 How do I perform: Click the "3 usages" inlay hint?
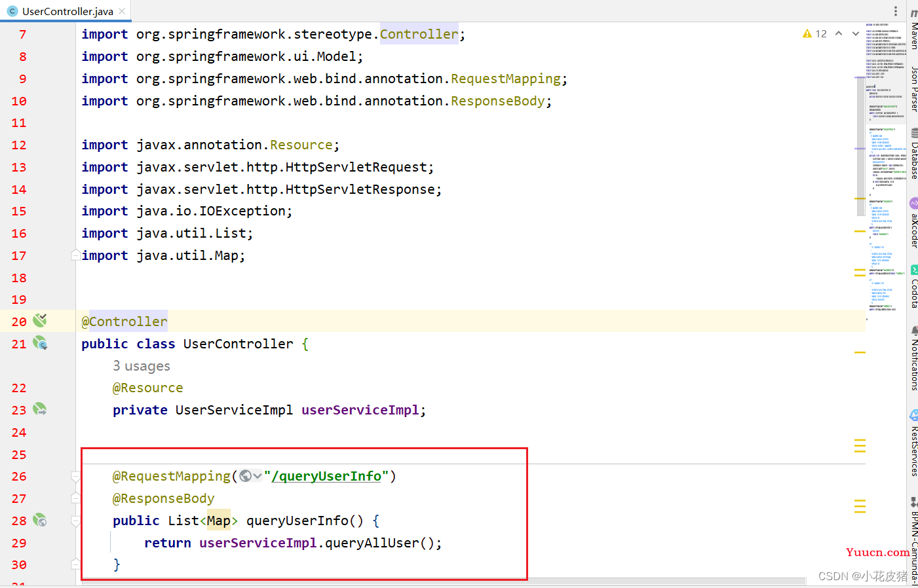click(142, 365)
